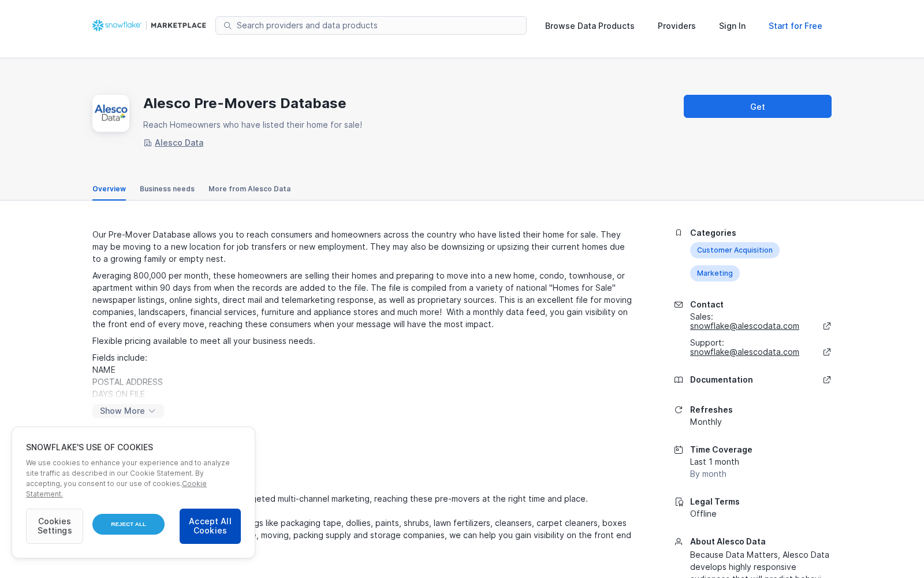Screen dimensions: 924x578
Task: Click the Time Coverage calendar icon
Action: tap(679, 450)
